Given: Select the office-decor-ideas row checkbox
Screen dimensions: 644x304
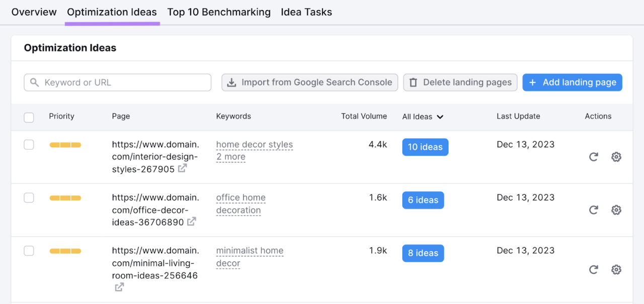Looking at the screenshot, I should click(x=29, y=197).
